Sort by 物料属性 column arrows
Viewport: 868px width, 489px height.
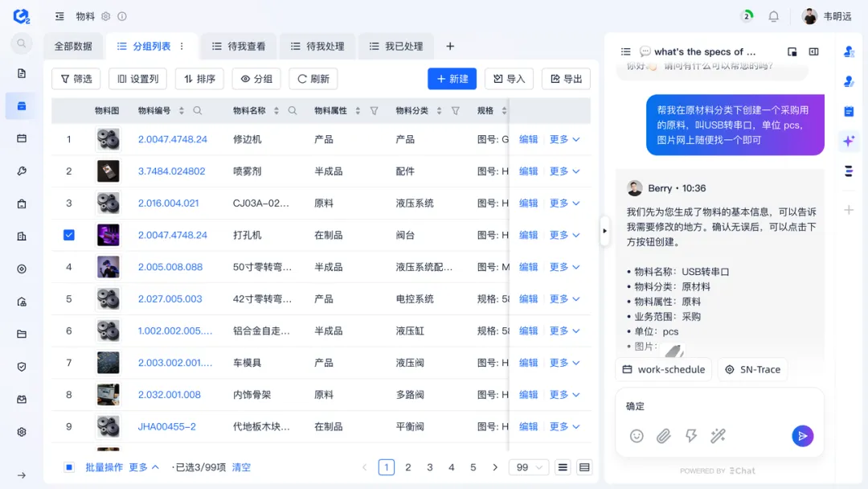[358, 111]
